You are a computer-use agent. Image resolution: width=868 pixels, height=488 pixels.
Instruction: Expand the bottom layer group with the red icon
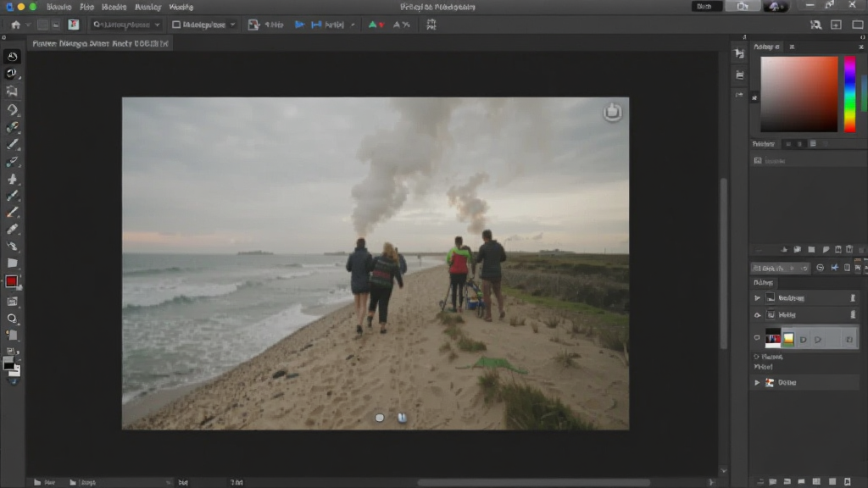pos(757,382)
